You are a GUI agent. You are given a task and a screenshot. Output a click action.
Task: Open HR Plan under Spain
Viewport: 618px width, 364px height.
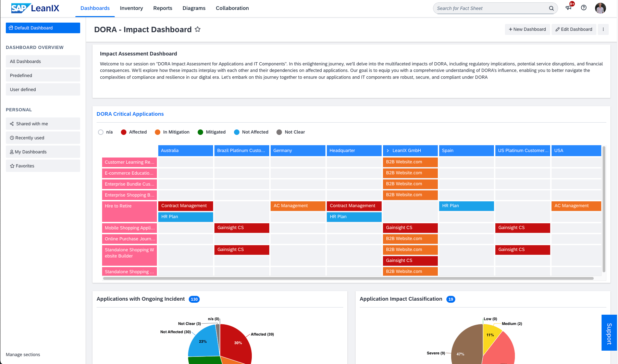[x=467, y=206]
